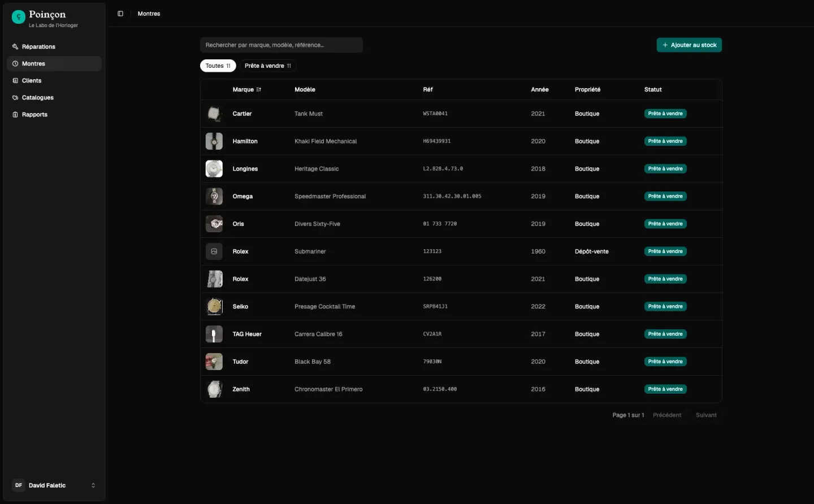Screen dimensions: 814x504
Task: Click the Suivant pagination button
Action: (706, 415)
